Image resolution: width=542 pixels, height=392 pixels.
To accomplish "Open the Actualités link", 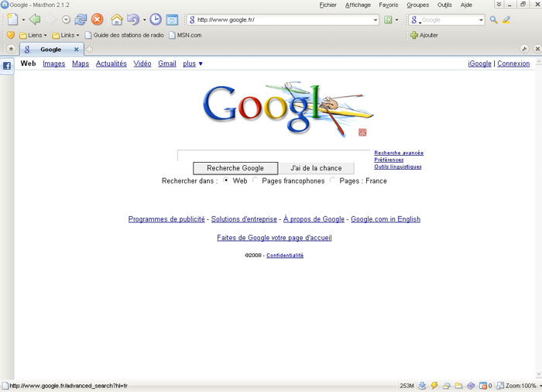I will pyautogui.click(x=111, y=64).
